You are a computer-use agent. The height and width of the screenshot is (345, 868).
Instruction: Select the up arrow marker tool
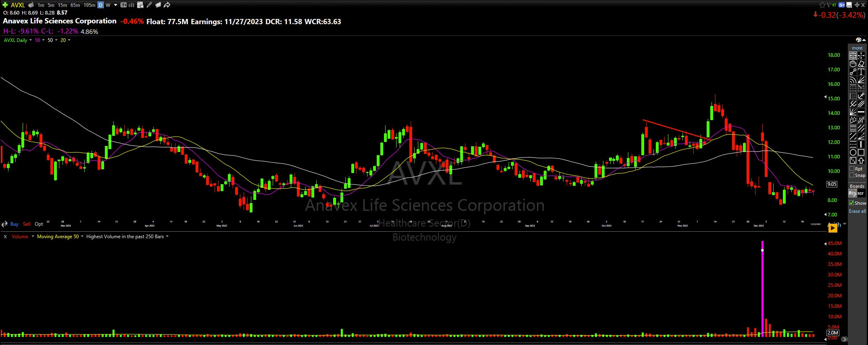pos(861,160)
